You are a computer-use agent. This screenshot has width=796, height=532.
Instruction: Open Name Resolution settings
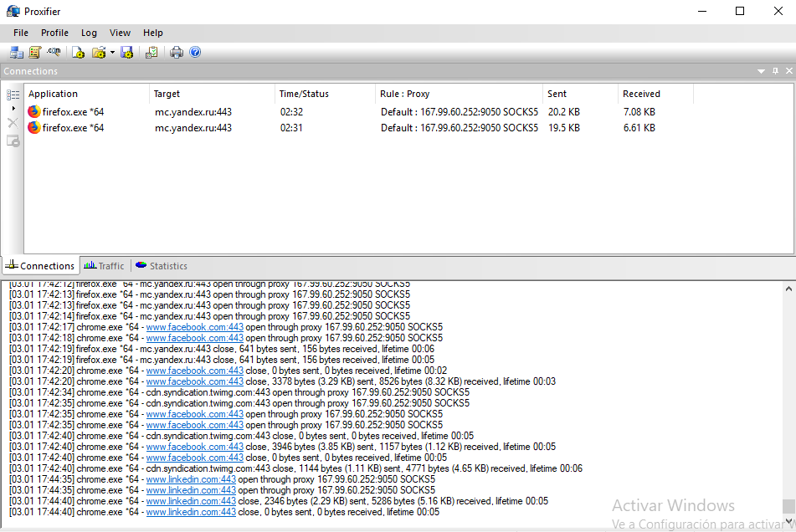tap(53, 52)
